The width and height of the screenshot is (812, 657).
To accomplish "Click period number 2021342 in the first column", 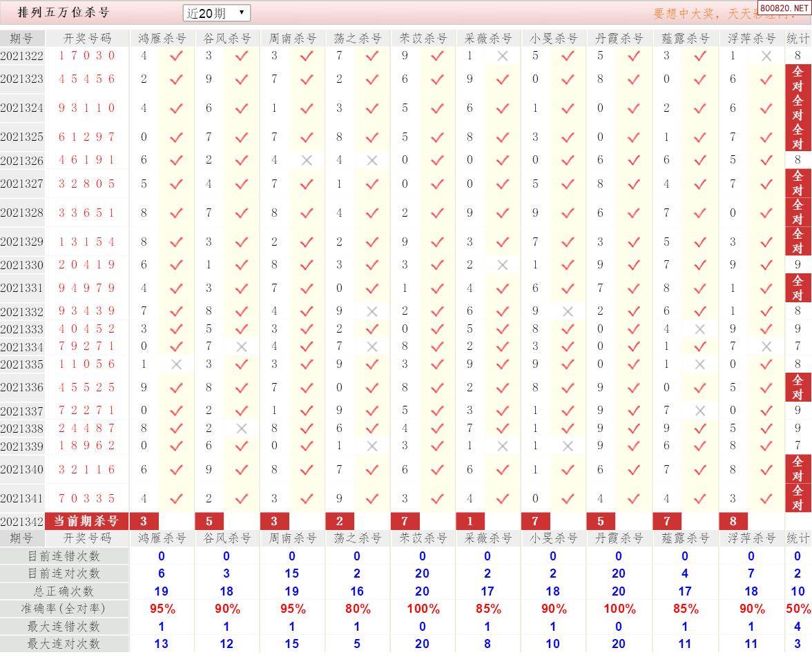I will click(22, 522).
